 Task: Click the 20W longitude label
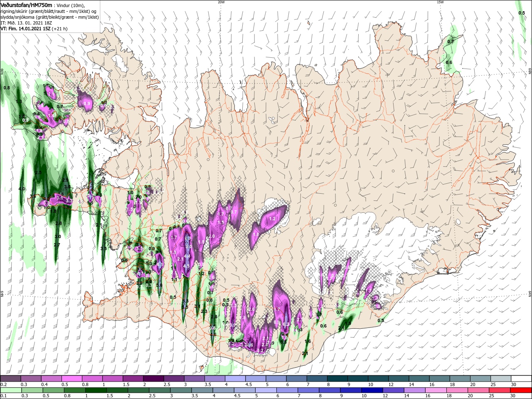pos(221,2)
